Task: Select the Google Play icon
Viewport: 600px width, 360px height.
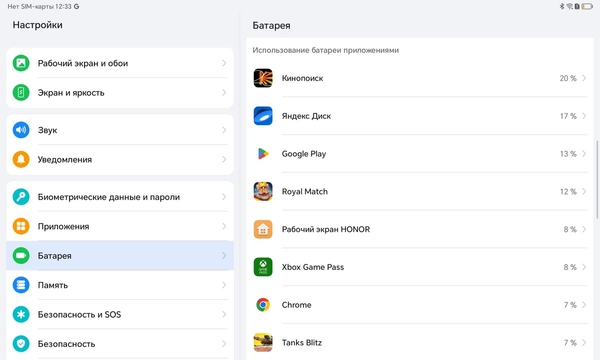Action: (263, 154)
